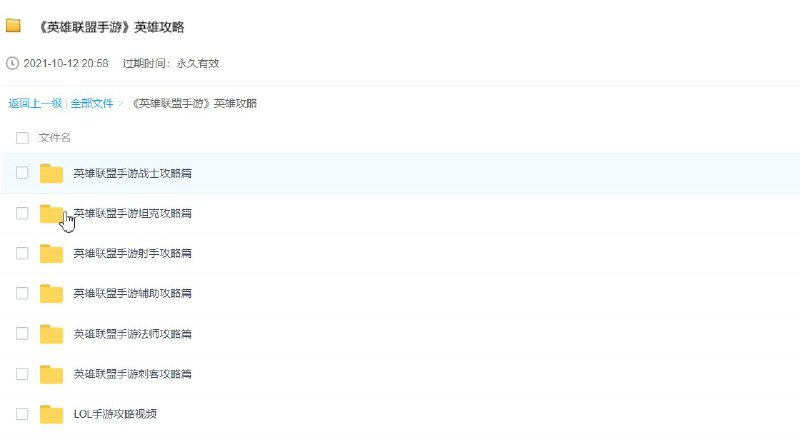Open the 英雄联盟手游坦克攻略篇 folder name
The height and width of the screenshot is (437, 800).
click(x=132, y=214)
